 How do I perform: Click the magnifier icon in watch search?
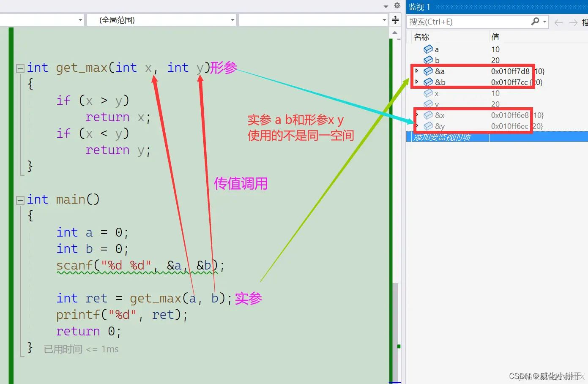[x=535, y=21]
